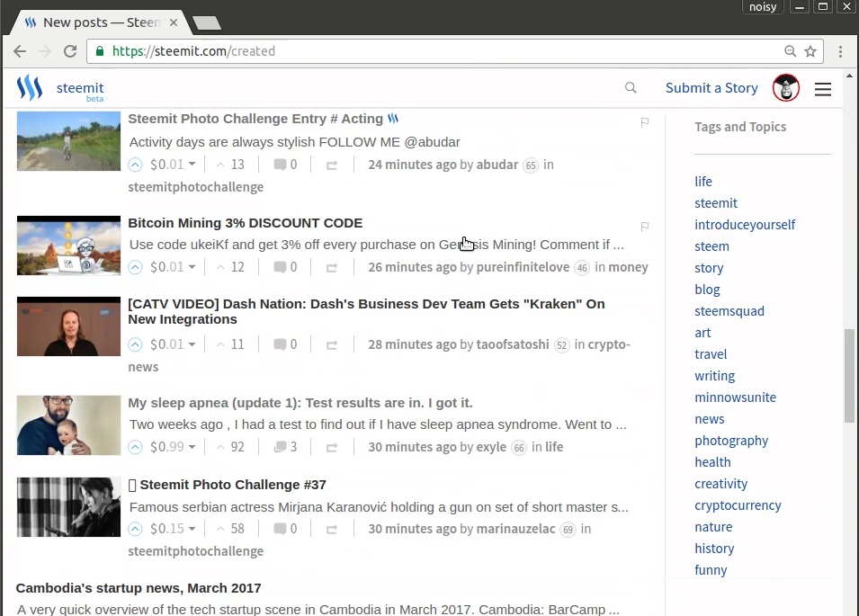
Task: Upvote the Dash Nation CATV video post
Action: click(135, 344)
